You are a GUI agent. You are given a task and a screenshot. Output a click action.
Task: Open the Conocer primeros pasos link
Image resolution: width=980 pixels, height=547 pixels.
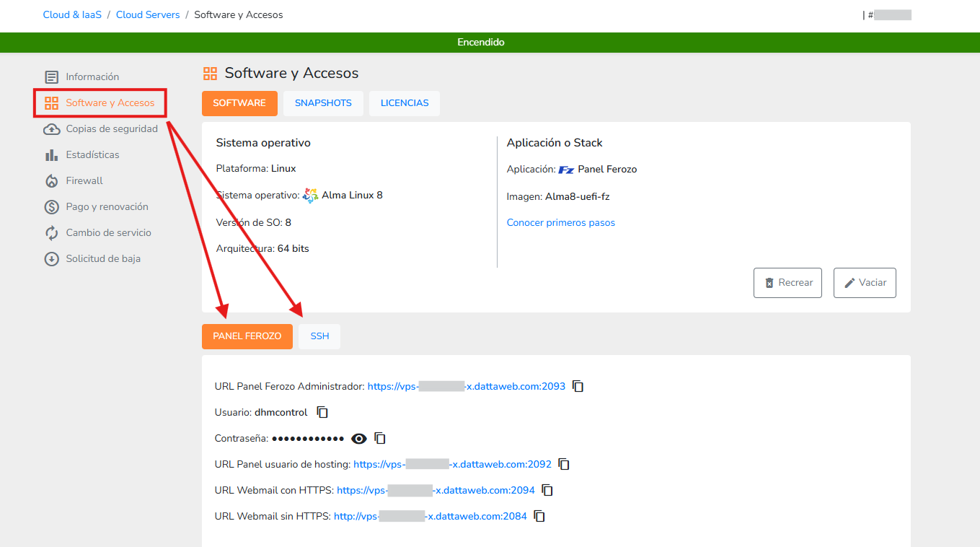click(x=560, y=222)
